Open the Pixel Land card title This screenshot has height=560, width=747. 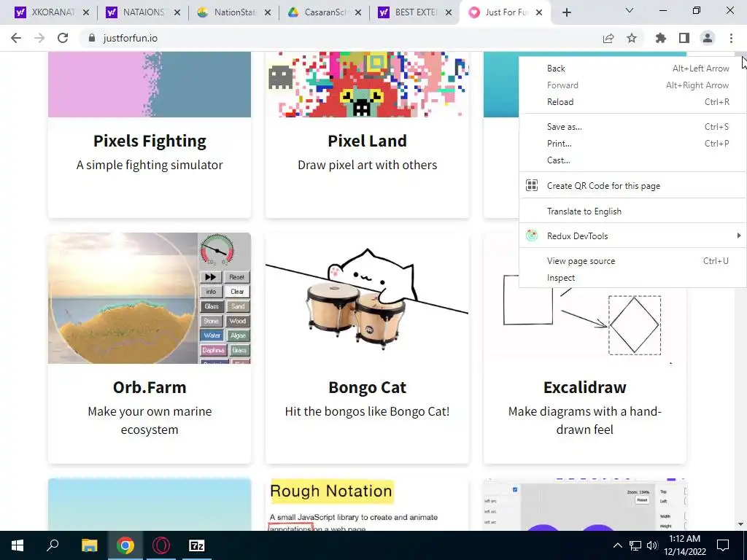368,141
